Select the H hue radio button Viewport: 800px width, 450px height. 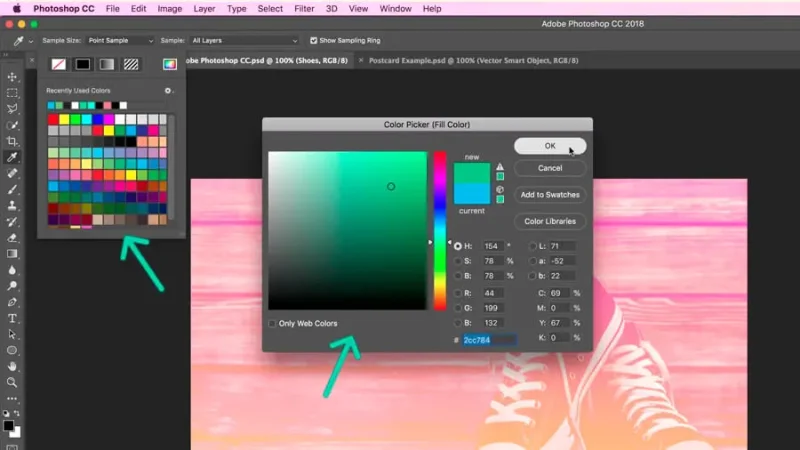click(x=458, y=246)
